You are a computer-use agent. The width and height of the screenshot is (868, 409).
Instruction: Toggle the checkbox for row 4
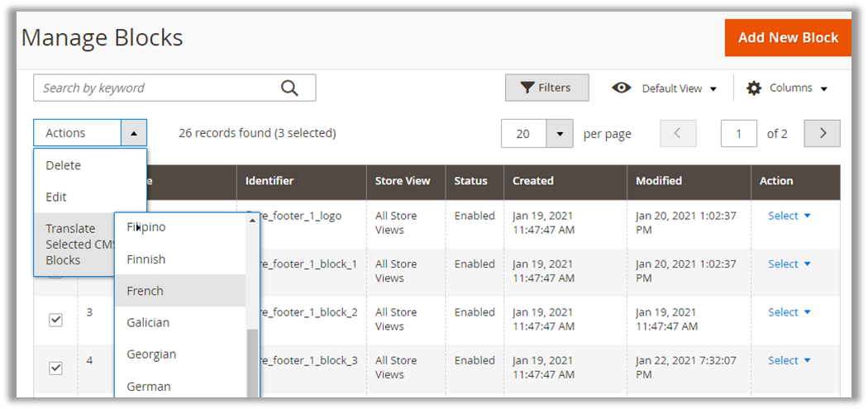point(55,368)
